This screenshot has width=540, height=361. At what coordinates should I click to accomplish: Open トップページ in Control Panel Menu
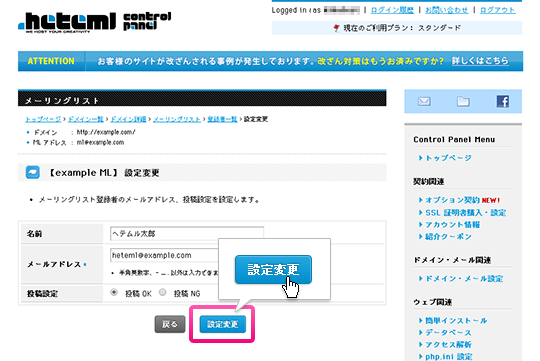(x=448, y=158)
